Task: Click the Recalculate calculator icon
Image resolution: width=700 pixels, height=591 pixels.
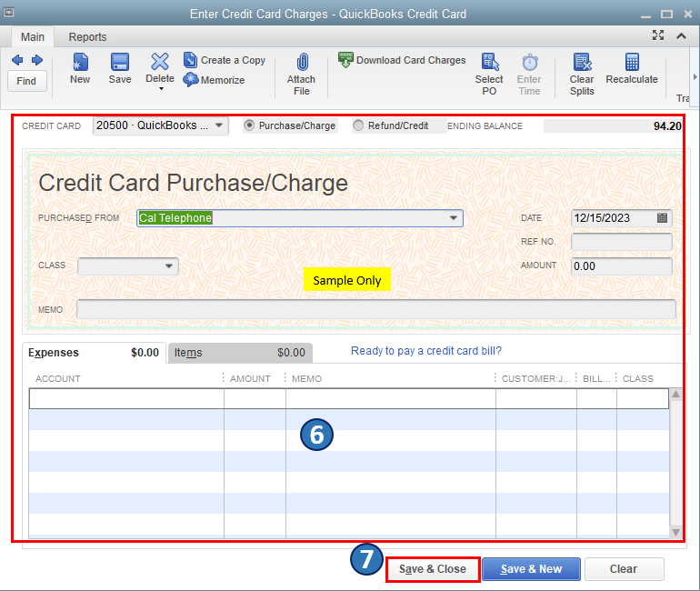Action: point(632,62)
